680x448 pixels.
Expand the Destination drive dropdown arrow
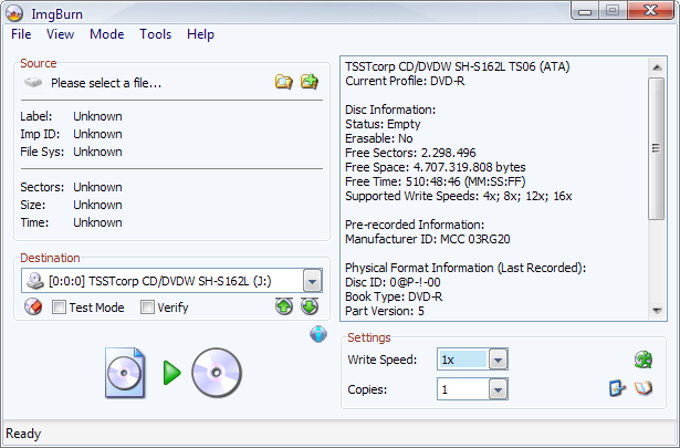[x=312, y=281]
